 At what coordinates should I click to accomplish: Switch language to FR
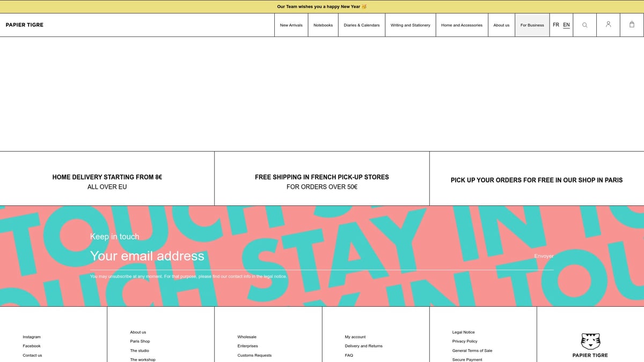pyautogui.click(x=556, y=25)
